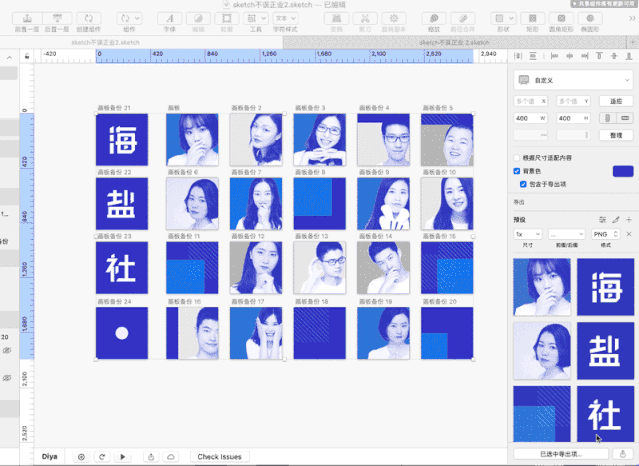Click the distribute horizontally icon in inspector
This screenshot has height=466, width=639.
518,56
